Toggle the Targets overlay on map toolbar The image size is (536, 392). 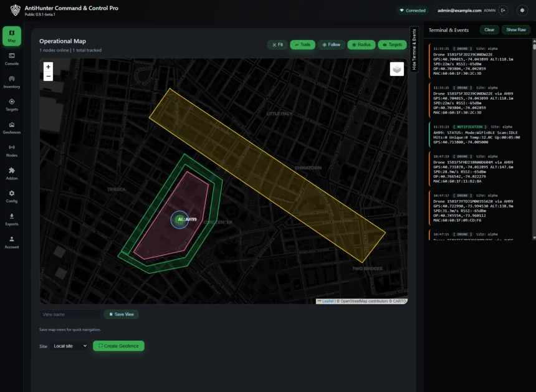point(393,45)
